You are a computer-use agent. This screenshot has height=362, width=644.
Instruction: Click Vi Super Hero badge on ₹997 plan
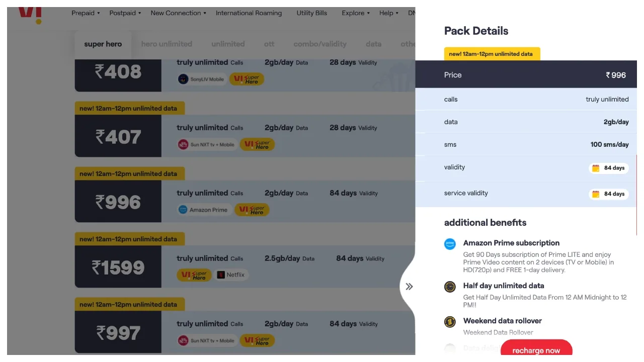pos(257,340)
